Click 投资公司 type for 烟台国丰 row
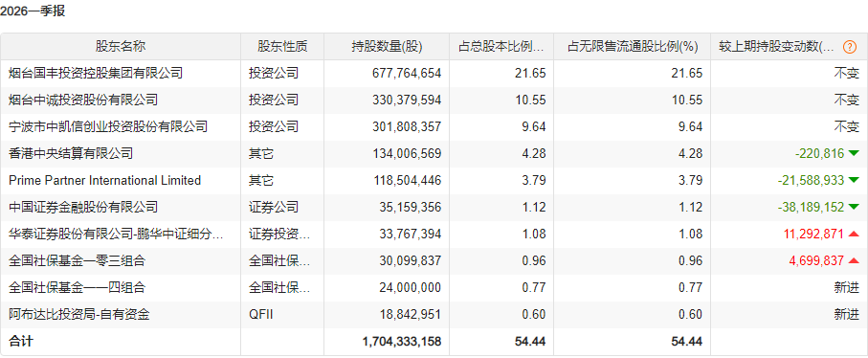 coord(274,73)
